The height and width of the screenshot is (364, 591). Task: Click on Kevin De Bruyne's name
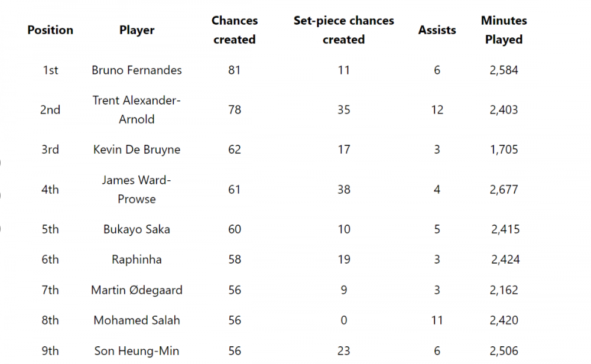coord(137,149)
